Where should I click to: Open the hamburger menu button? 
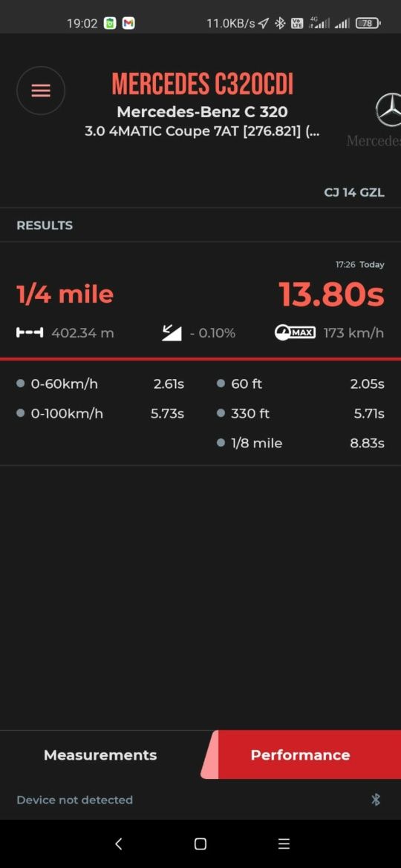pos(40,91)
